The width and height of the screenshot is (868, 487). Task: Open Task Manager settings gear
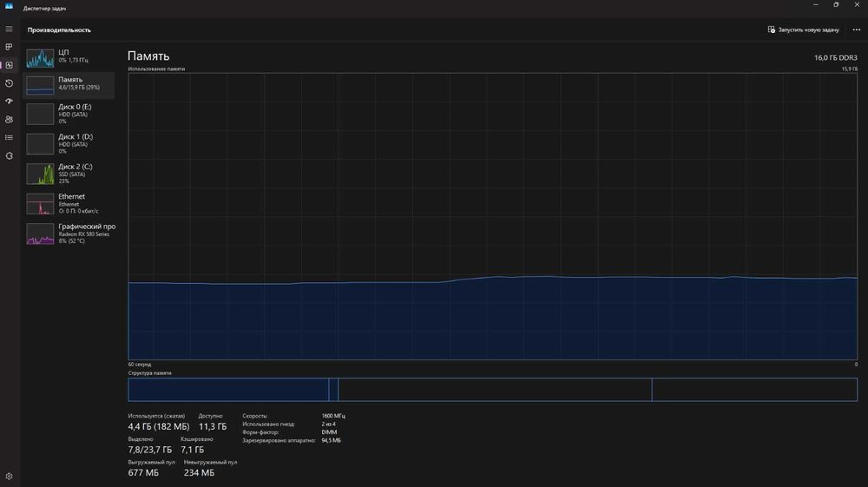[9, 476]
